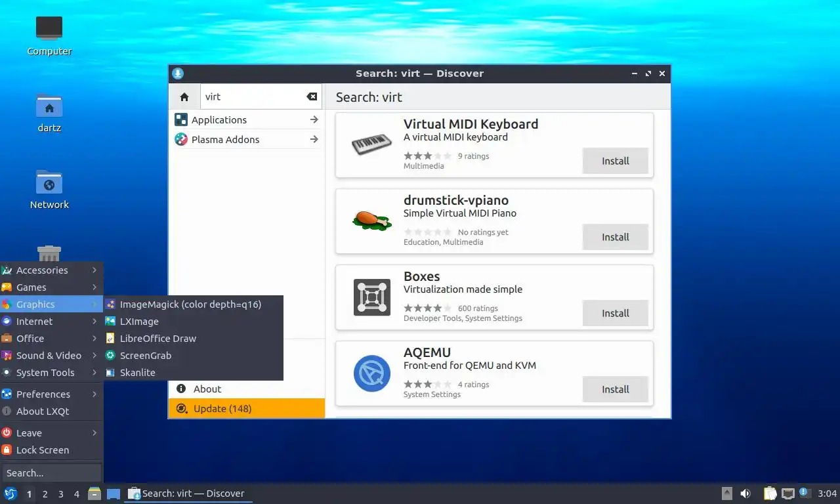This screenshot has width=840, height=504.
Task: Select the Graphics menu category
Action: point(51,304)
